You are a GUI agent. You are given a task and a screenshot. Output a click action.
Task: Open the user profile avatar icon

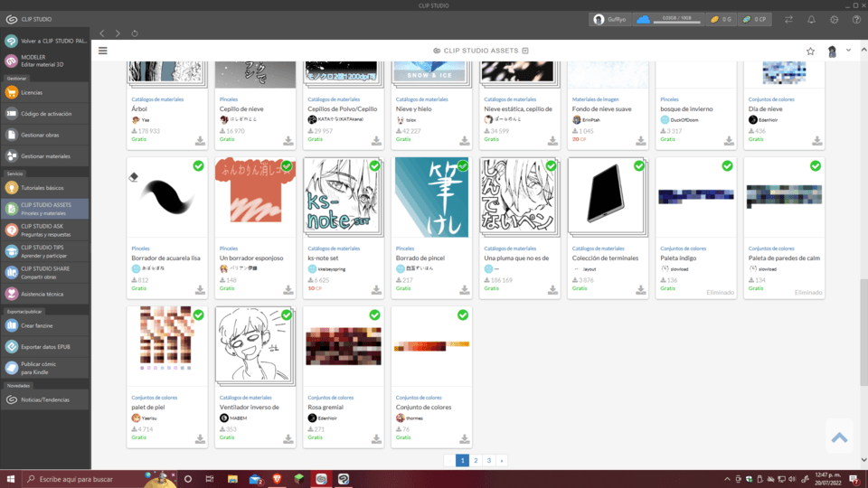point(832,51)
